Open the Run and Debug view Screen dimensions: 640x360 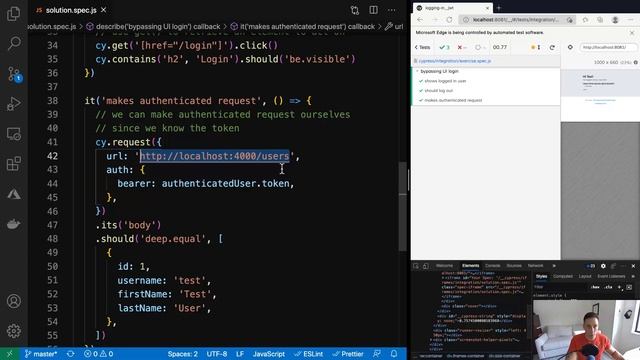(13, 104)
